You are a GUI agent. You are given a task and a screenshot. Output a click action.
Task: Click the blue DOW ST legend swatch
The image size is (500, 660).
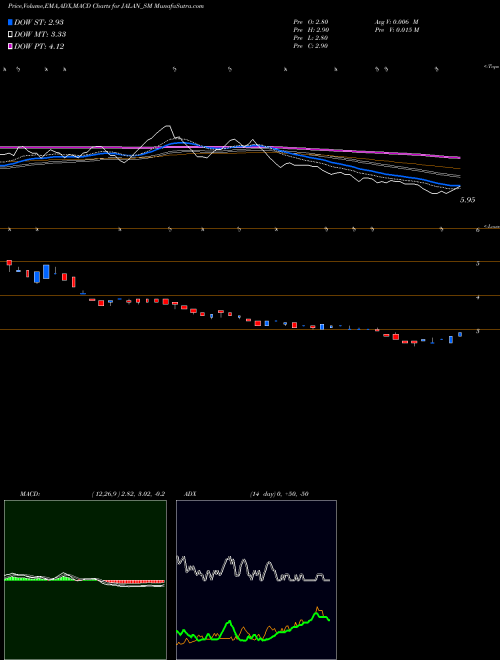[11, 22]
